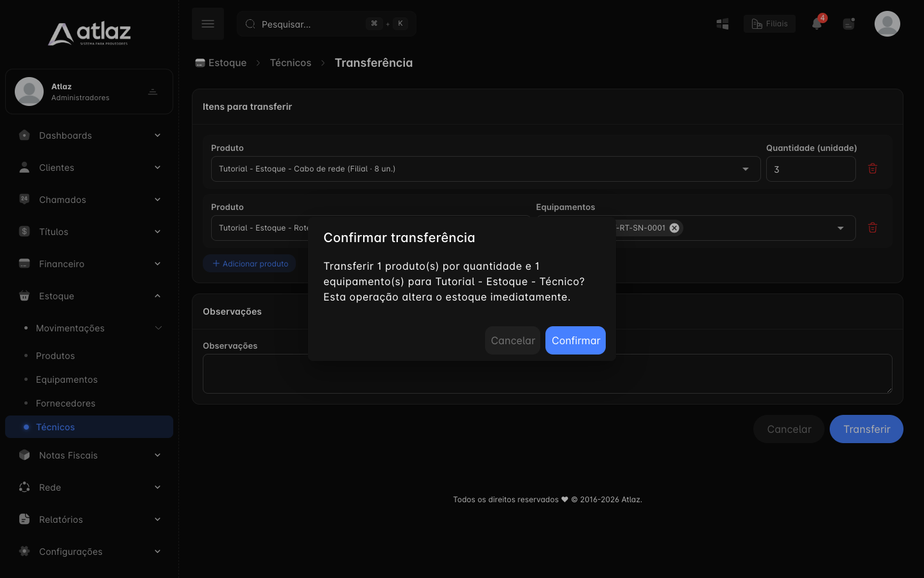
Task: Cancel the confirmation dialog
Action: (x=513, y=340)
